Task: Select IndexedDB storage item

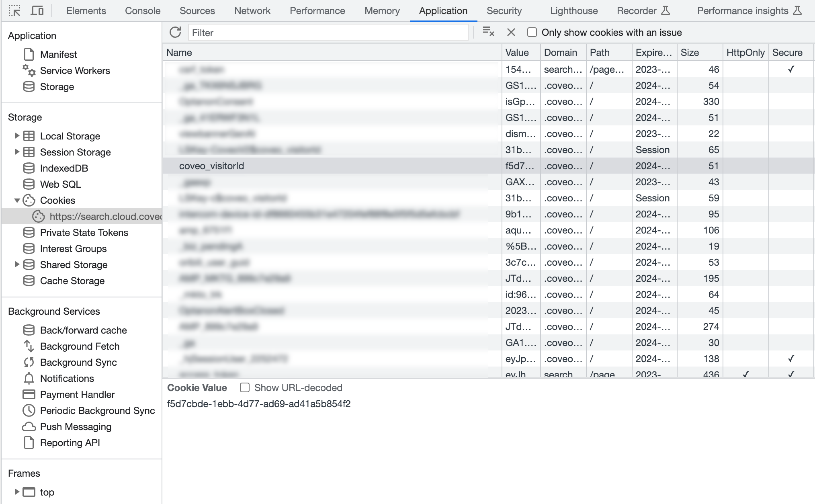Action: pyautogui.click(x=63, y=168)
